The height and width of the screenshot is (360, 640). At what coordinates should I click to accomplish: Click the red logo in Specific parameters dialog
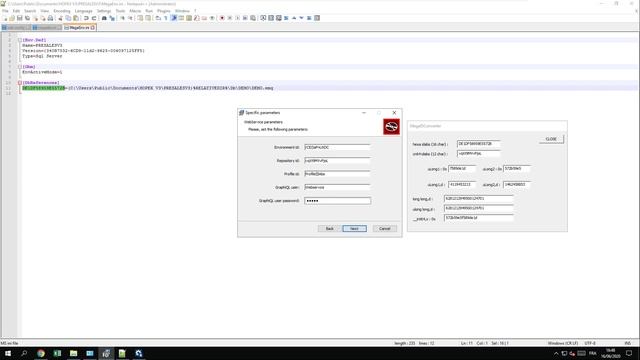[x=391, y=127]
